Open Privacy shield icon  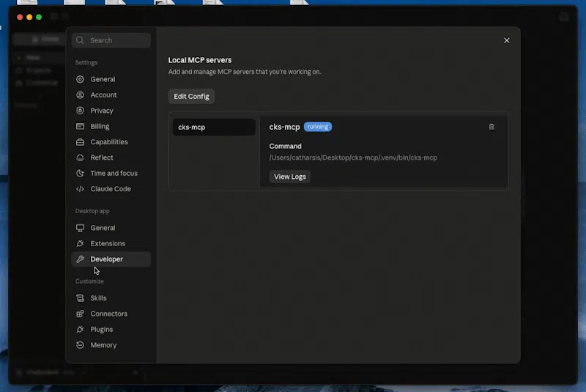pyautogui.click(x=80, y=111)
